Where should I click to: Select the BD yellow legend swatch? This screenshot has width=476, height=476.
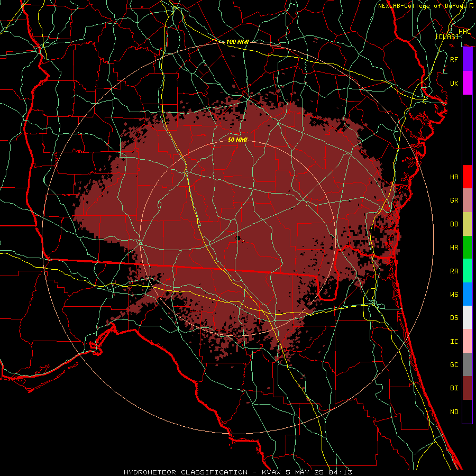click(467, 224)
